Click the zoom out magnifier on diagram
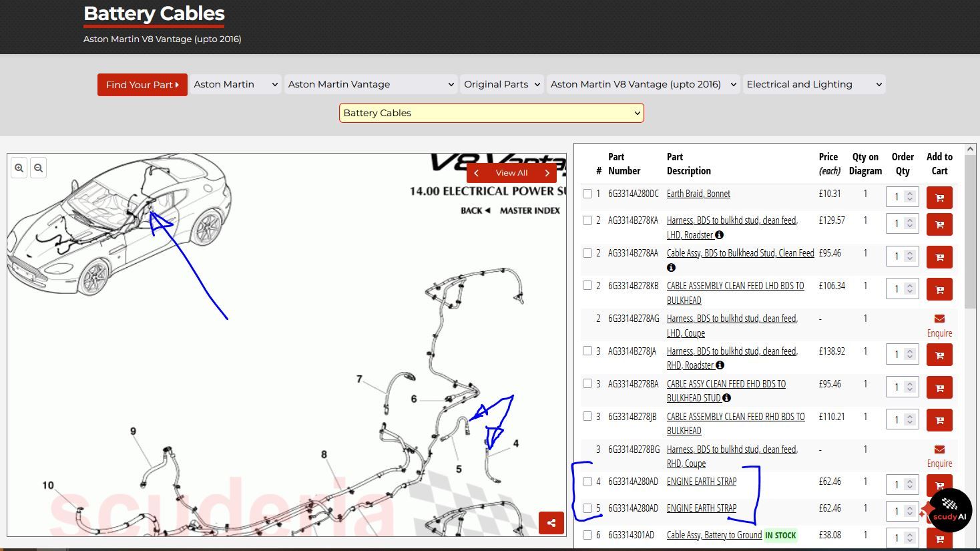The height and width of the screenshot is (551, 980). (x=39, y=168)
